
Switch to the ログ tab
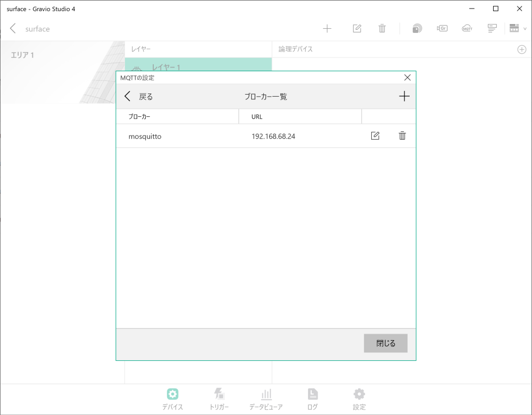pos(312,399)
